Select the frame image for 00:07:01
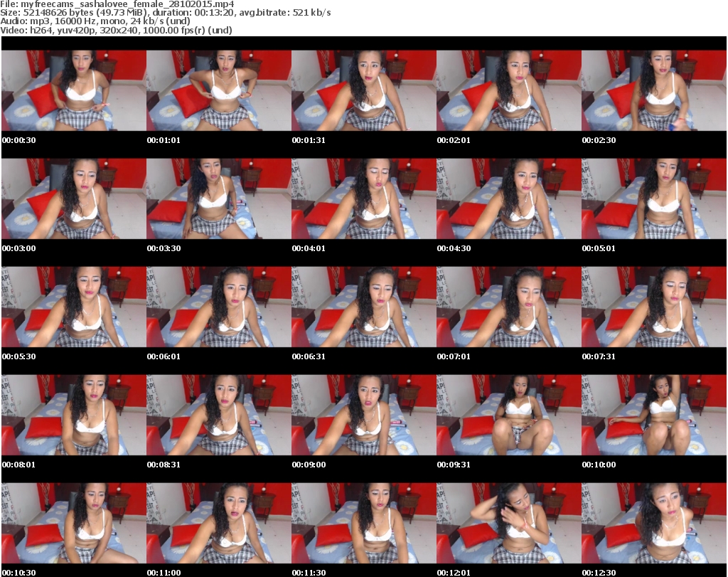 point(509,307)
